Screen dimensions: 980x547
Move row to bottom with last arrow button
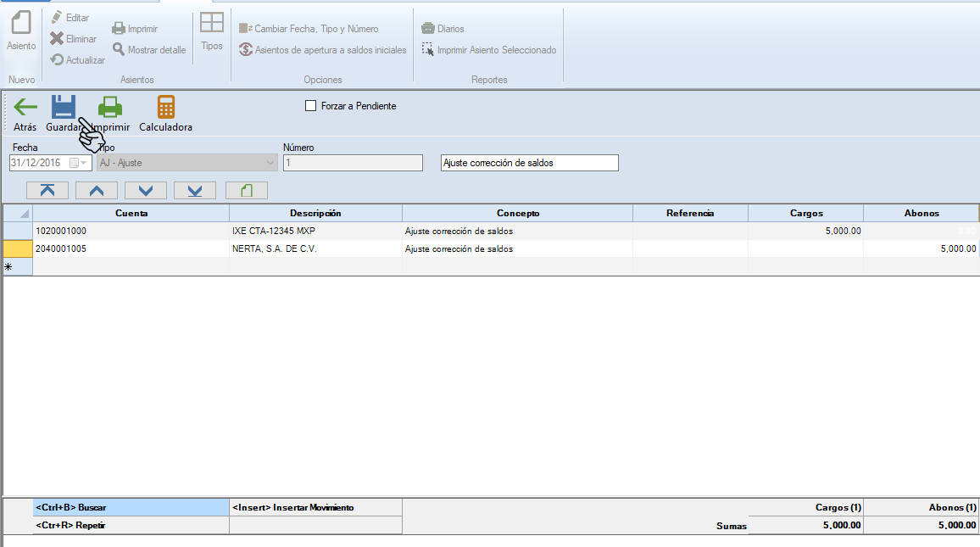pos(195,190)
